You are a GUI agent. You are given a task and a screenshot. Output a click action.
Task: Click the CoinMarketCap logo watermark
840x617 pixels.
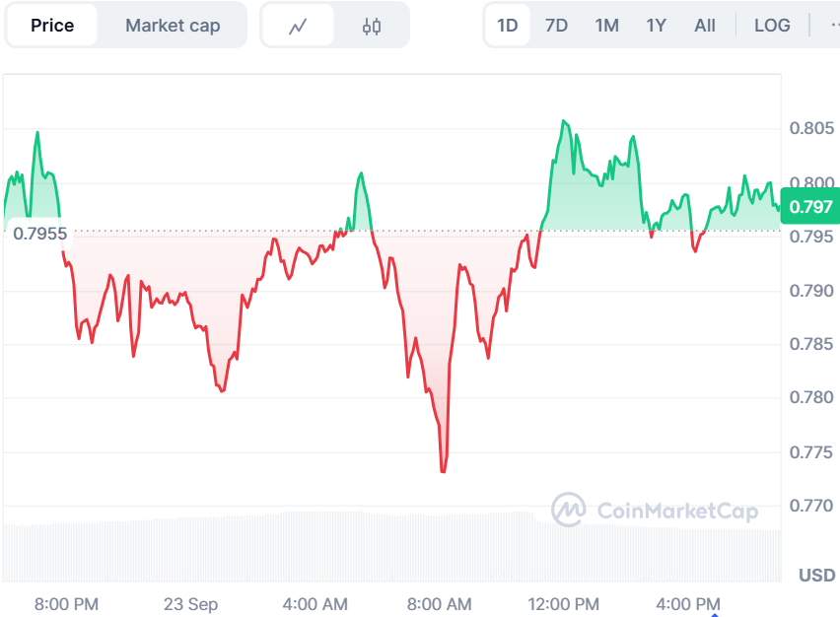[655, 511]
